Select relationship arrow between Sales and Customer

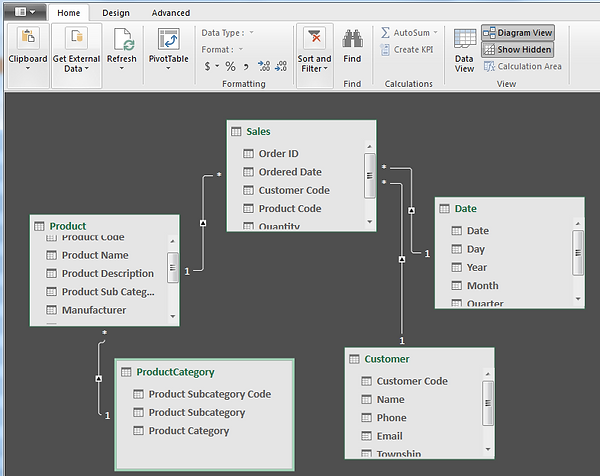pos(402,259)
